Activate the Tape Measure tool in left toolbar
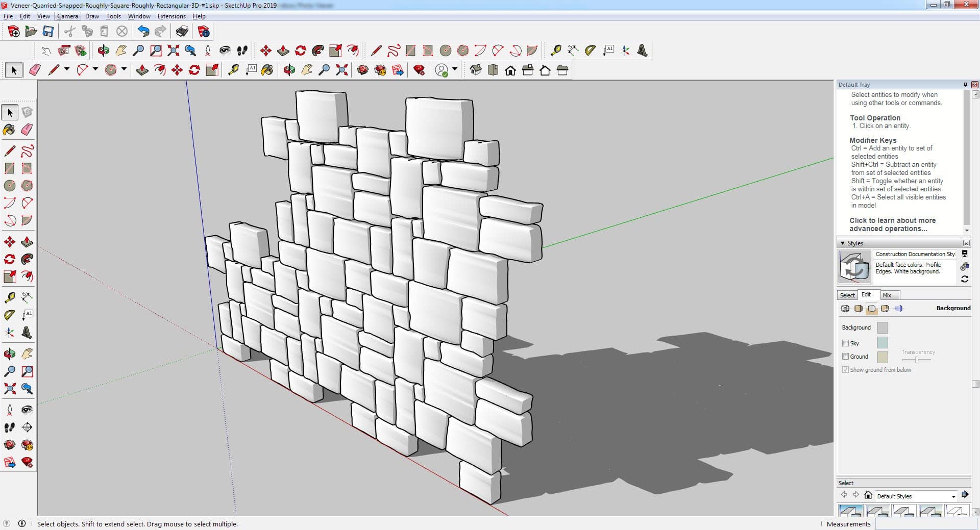This screenshot has height=530, width=980. pyautogui.click(x=9, y=297)
